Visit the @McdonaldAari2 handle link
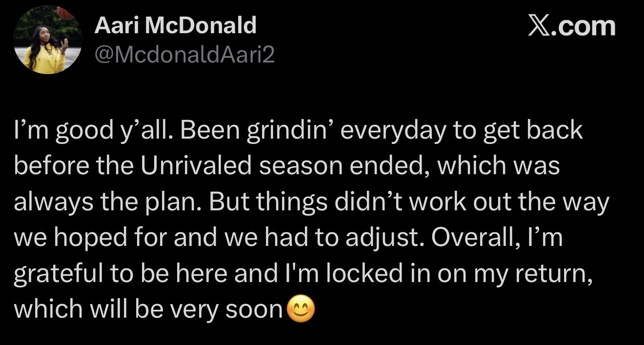The width and height of the screenshot is (644, 345). pyautogui.click(x=184, y=56)
